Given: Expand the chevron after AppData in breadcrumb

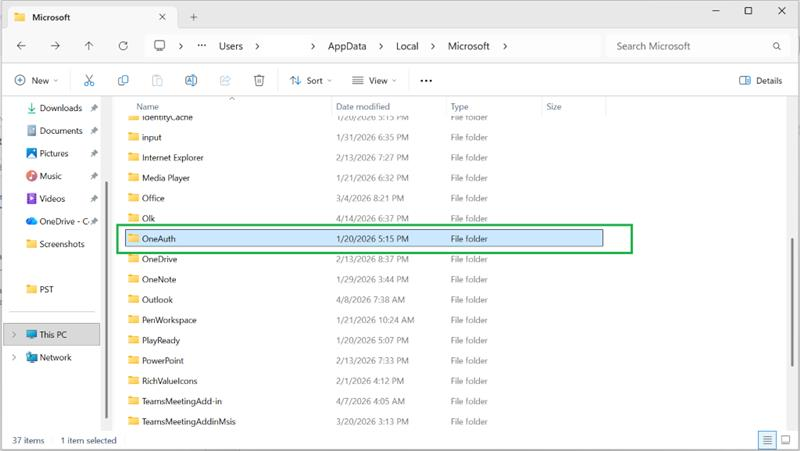Looking at the screenshot, I should point(381,46).
